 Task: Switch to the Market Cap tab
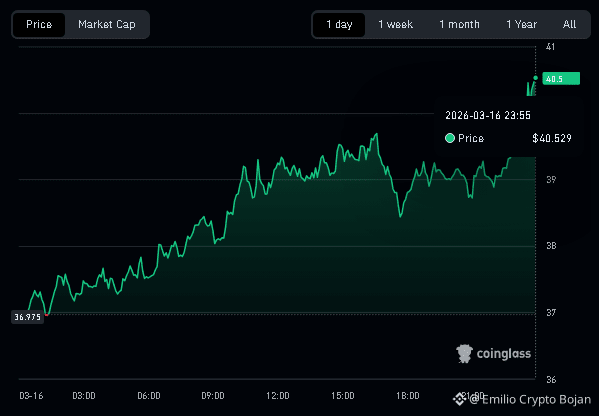[107, 24]
